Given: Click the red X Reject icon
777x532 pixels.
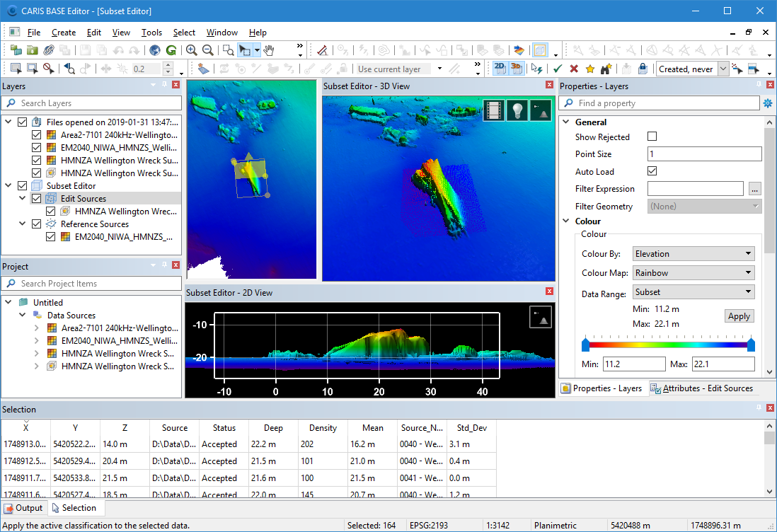Looking at the screenshot, I should pyautogui.click(x=574, y=69).
